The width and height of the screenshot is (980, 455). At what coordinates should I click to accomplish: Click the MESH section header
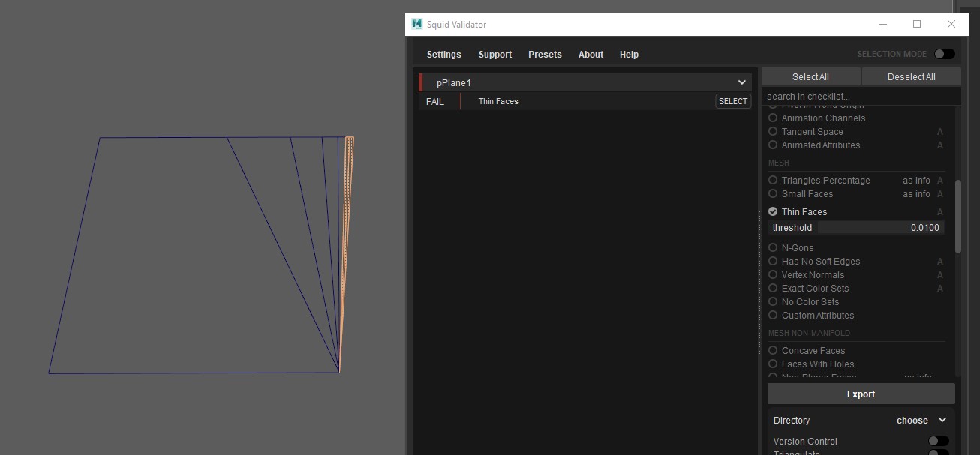pyautogui.click(x=778, y=163)
